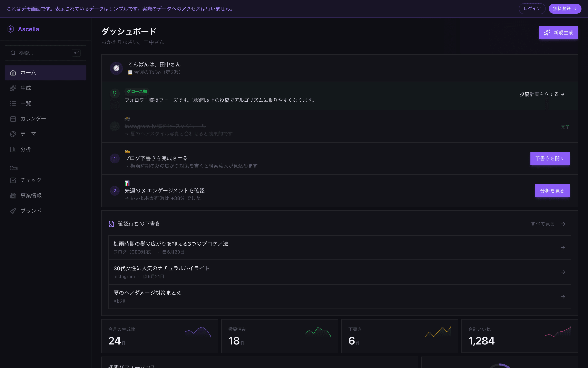Image resolution: width=588 pixels, height=368 pixels.
Task: Open テーマ in the sidebar
Action: pos(46,134)
